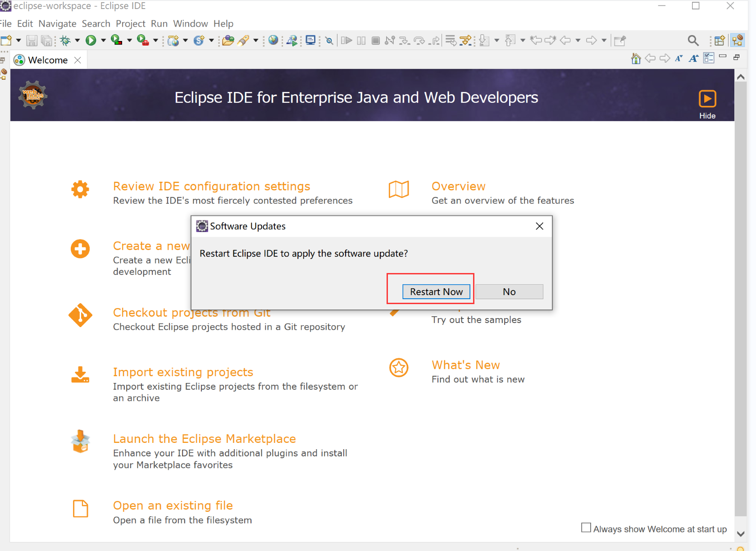Click Launch the Eclipse Marketplace link
The height and width of the screenshot is (551, 756).
point(205,439)
